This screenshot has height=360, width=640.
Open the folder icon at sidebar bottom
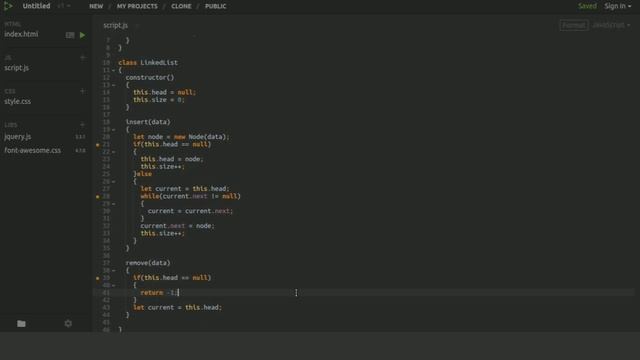pos(21,324)
